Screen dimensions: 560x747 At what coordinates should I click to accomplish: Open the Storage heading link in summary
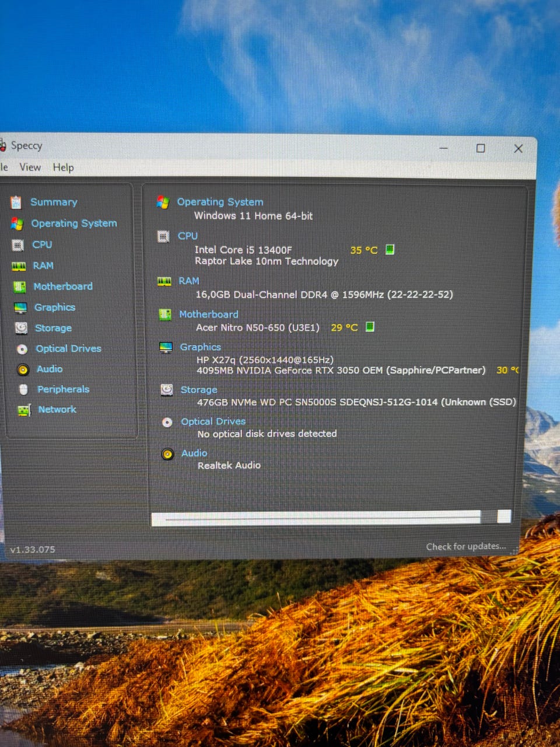(199, 390)
